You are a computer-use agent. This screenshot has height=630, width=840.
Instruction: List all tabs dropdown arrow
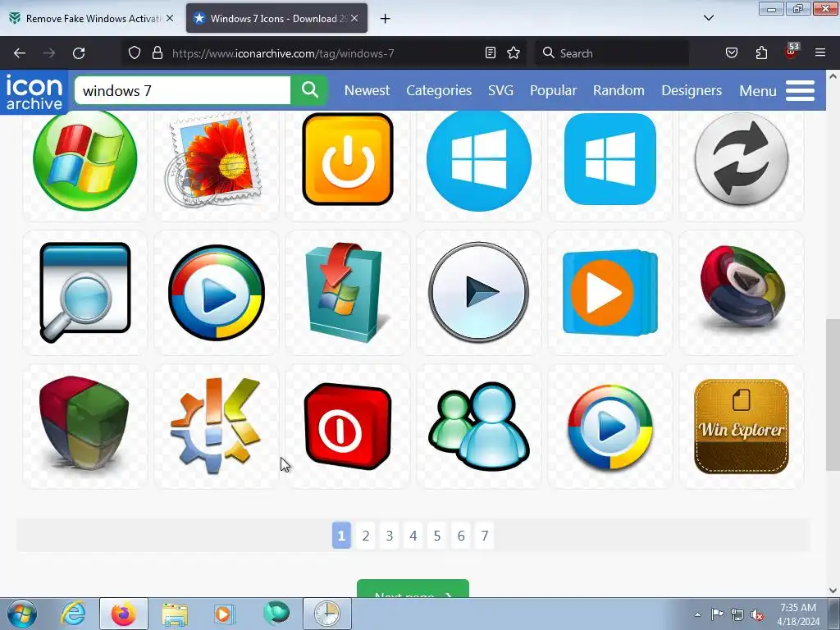pyautogui.click(x=708, y=18)
